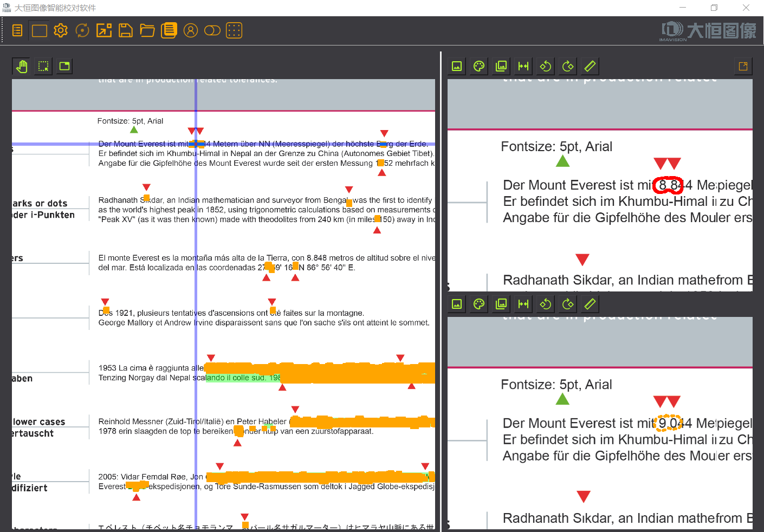Click ruler measure tool in upper preview panel
The height and width of the screenshot is (532, 764).
[x=590, y=66]
